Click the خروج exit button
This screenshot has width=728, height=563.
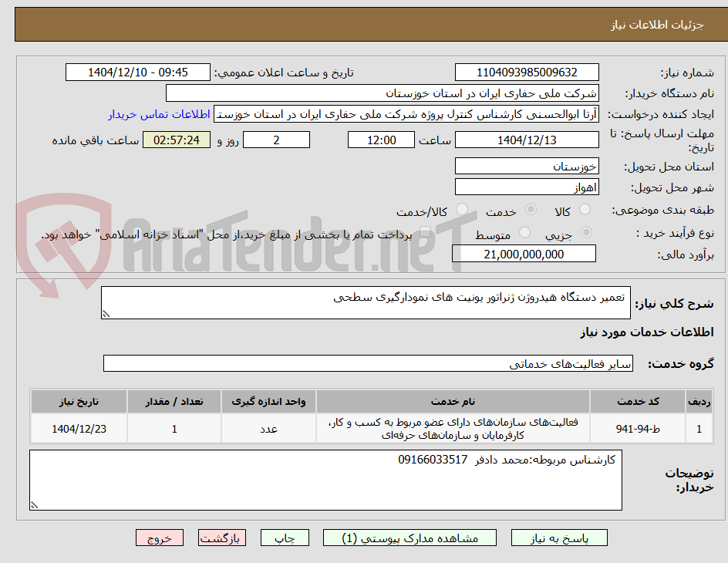coord(159,538)
